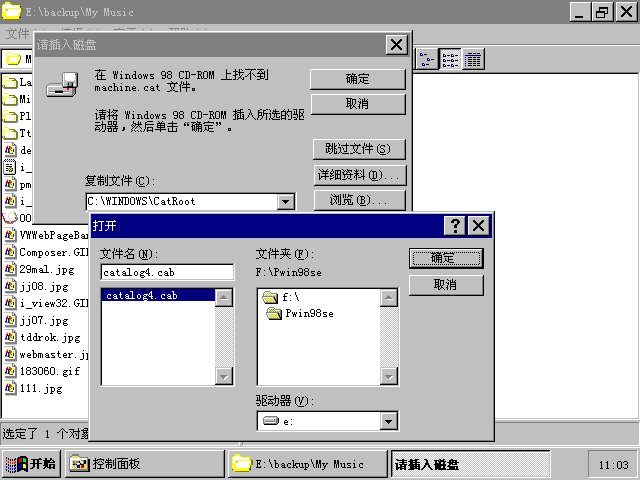The image size is (640, 480).
Task: Click the jj08.jpg file icon
Action: [x=11, y=287]
